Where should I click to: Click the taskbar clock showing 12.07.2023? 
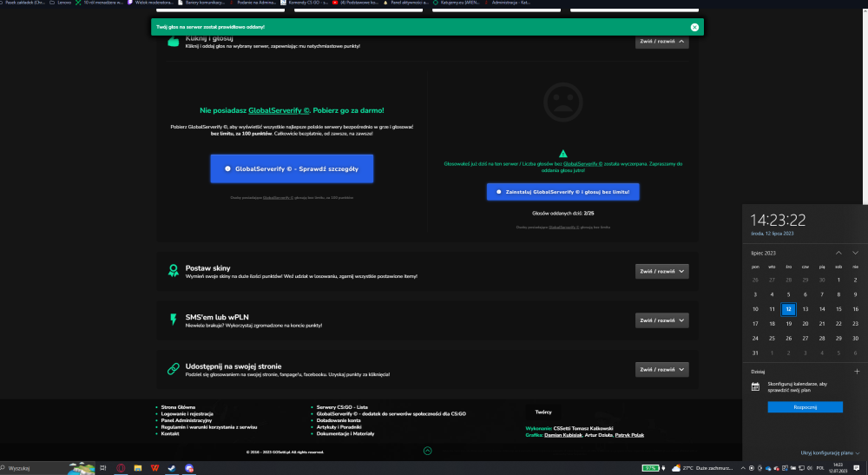coord(838,468)
